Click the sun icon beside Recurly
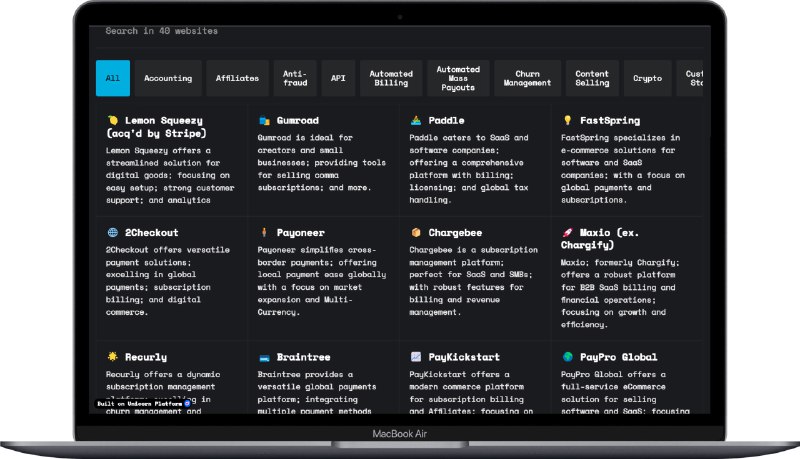Image resolution: width=800 pixels, height=459 pixels. (x=113, y=356)
